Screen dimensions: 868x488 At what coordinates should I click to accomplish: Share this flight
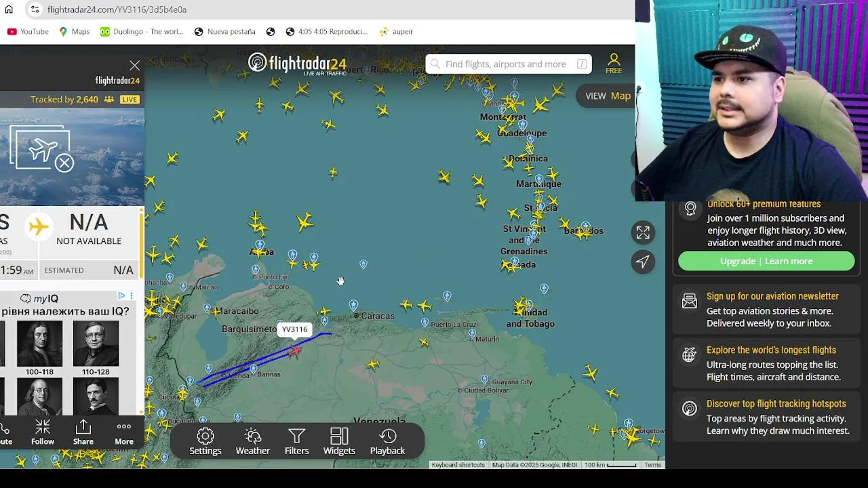coord(83,432)
